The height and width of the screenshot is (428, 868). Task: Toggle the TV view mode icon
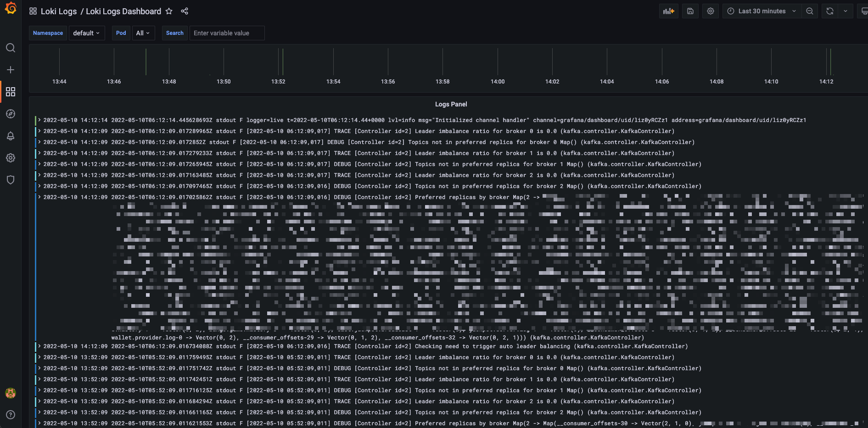pos(863,11)
